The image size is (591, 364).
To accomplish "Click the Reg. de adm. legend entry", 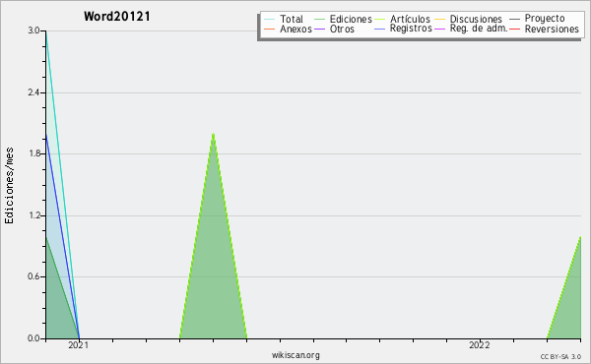I will click(x=471, y=29).
